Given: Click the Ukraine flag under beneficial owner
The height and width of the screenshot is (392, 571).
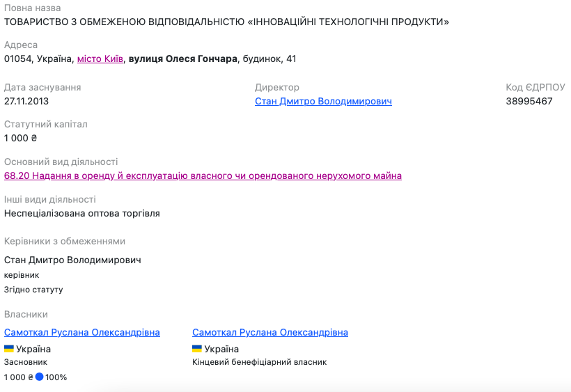Looking at the screenshot, I should click(197, 349).
